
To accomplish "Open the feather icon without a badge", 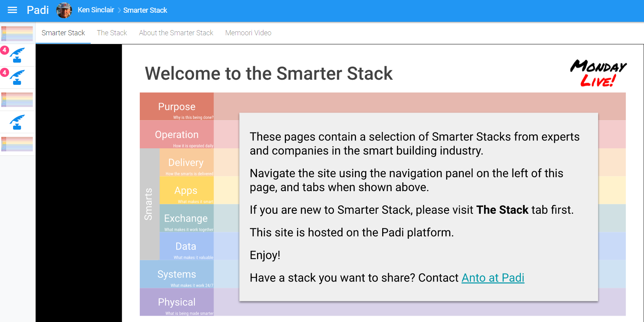I will pos(17,122).
